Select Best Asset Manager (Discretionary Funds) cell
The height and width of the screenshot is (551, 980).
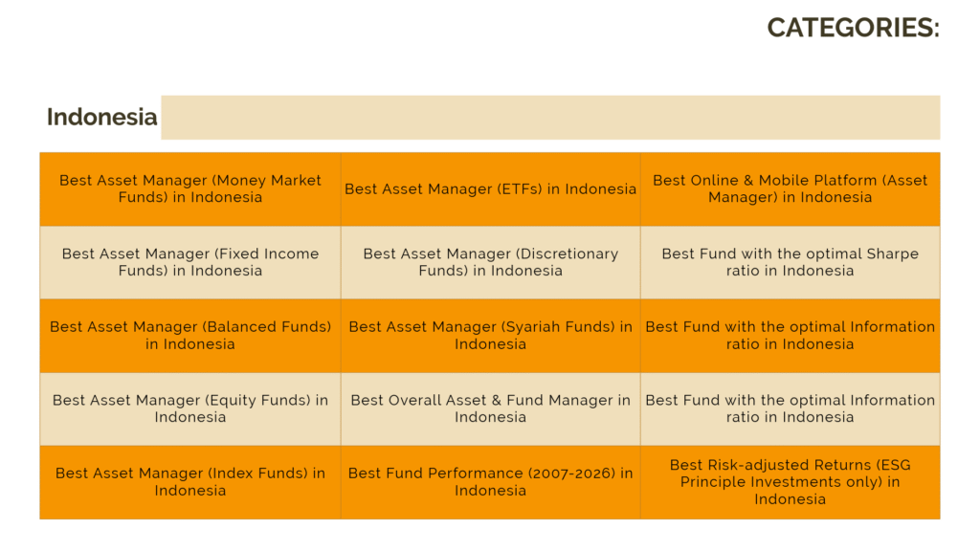(x=490, y=262)
